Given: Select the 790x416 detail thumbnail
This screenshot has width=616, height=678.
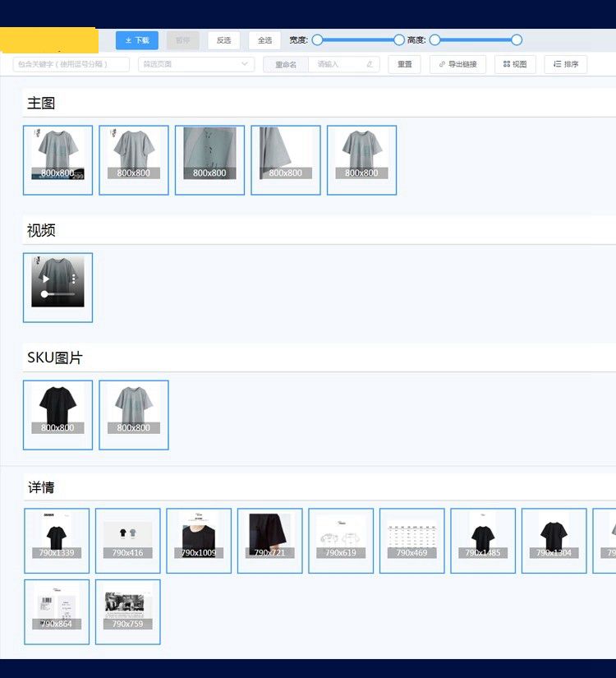Looking at the screenshot, I should click(128, 541).
